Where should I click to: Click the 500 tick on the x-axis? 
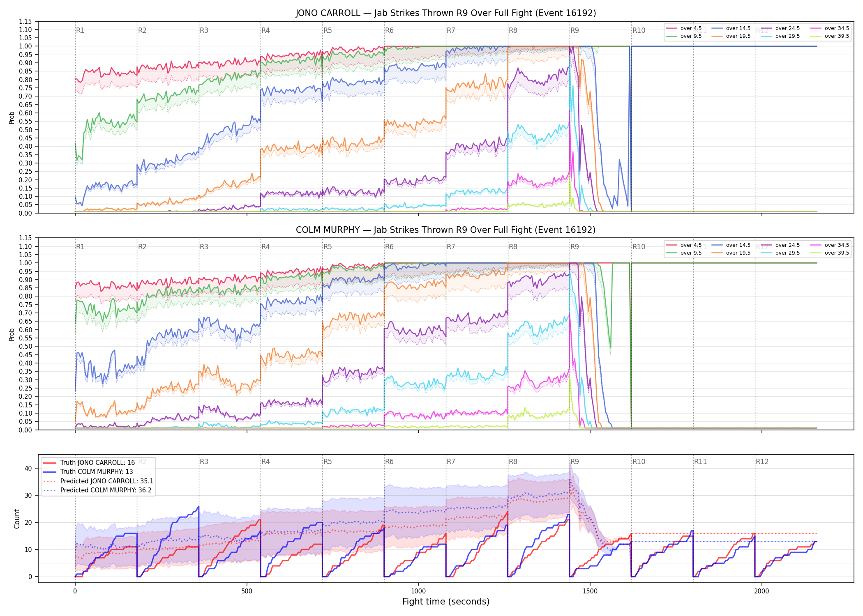pos(247,591)
